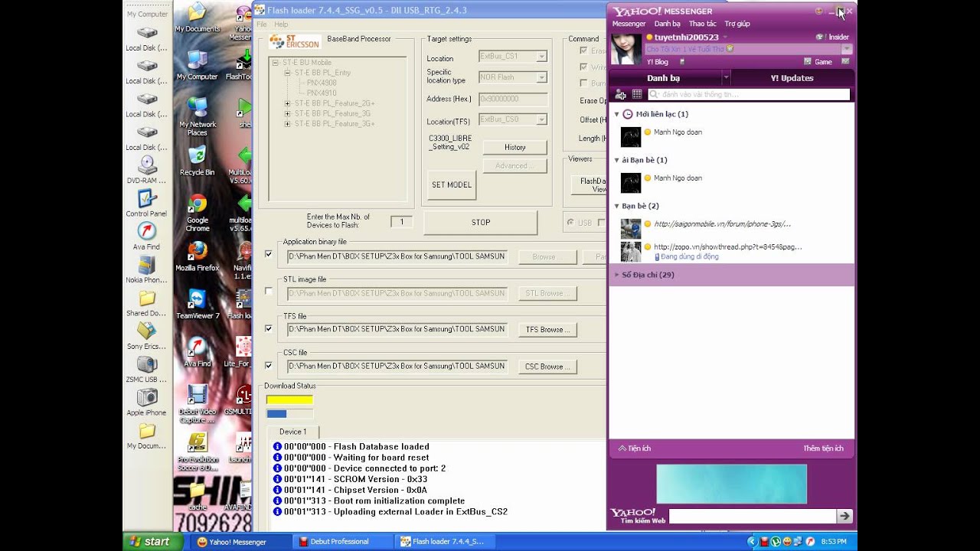Launch Debut Video Capture shortcut
Screen dimensions: 980x551
(x=198, y=404)
